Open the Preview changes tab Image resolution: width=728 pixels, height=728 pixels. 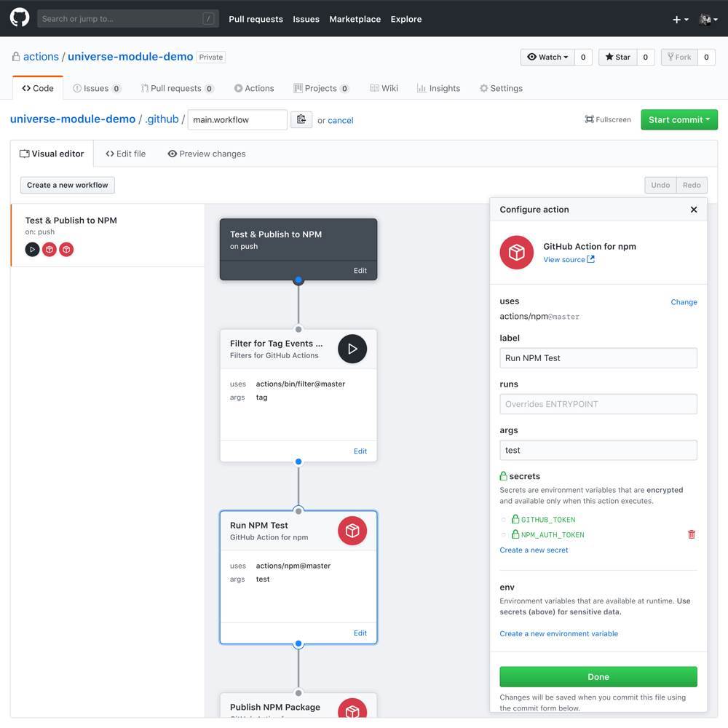click(207, 154)
